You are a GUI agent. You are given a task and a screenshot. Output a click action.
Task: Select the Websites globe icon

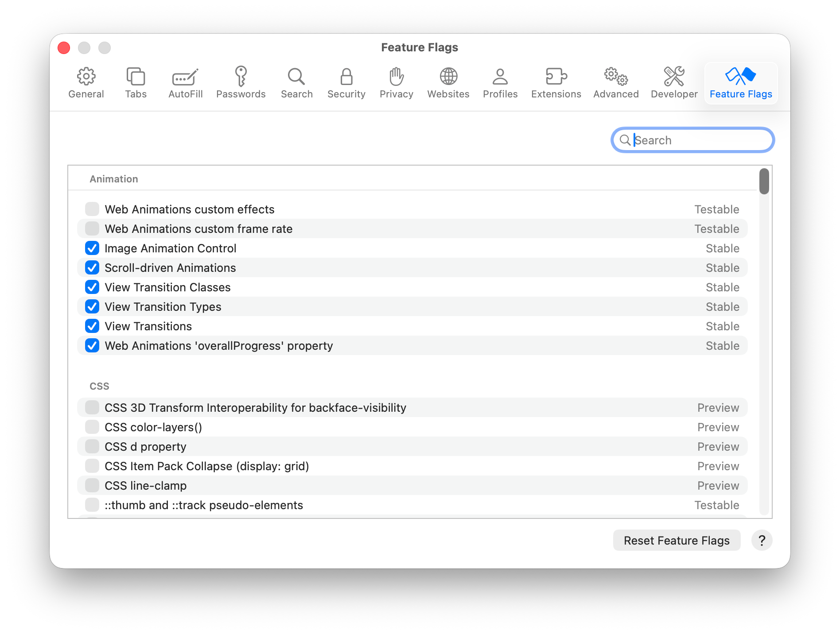click(448, 77)
